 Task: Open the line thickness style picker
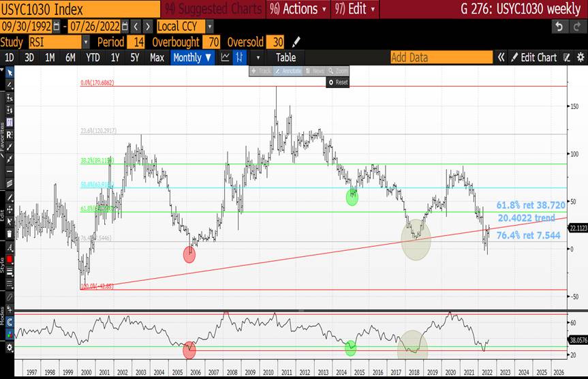(10, 272)
